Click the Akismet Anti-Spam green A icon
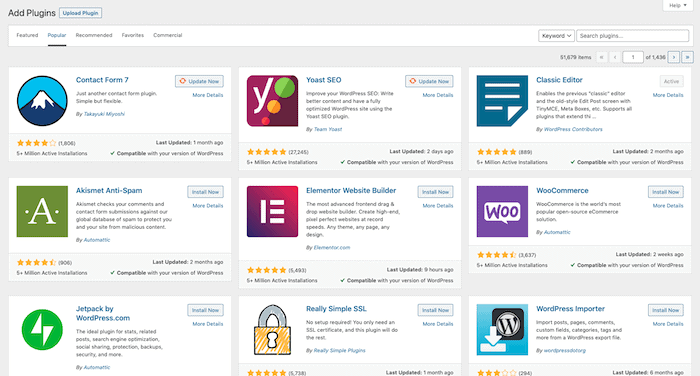 42,212
